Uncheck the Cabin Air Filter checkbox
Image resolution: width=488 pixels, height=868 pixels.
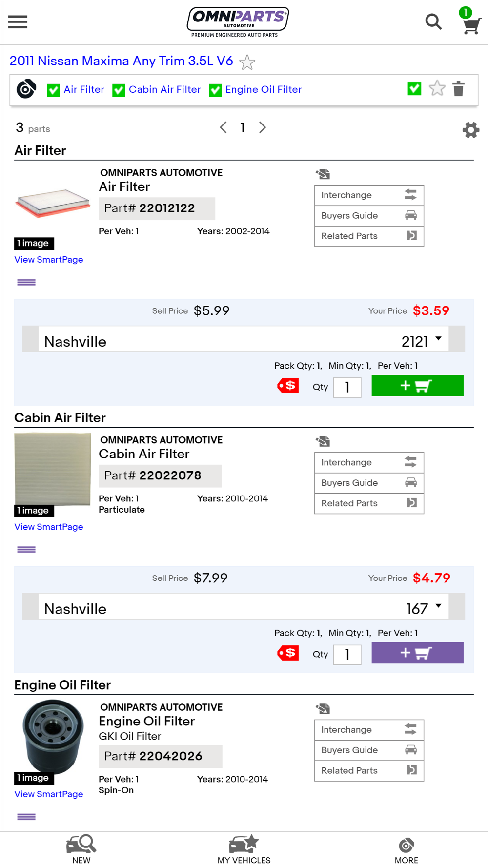pos(119,90)
